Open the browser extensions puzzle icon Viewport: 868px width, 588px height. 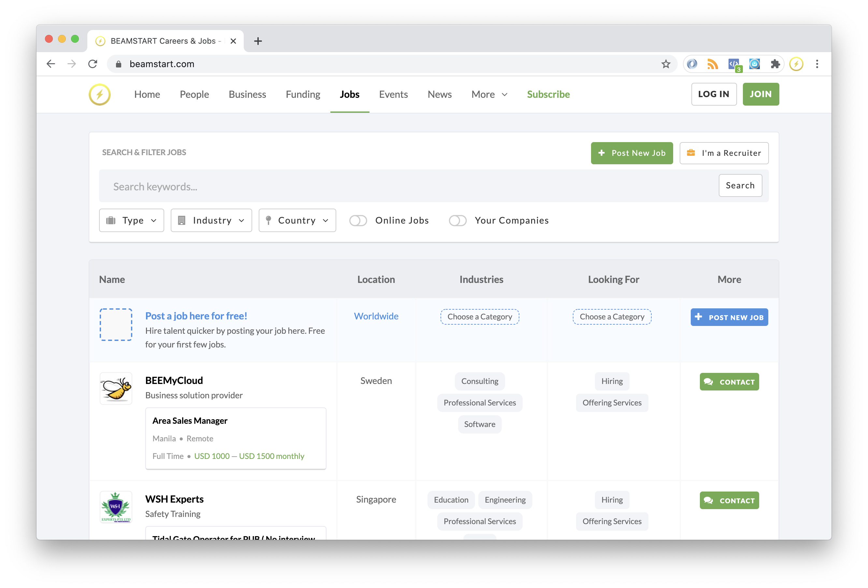click(x=775, y=64)
